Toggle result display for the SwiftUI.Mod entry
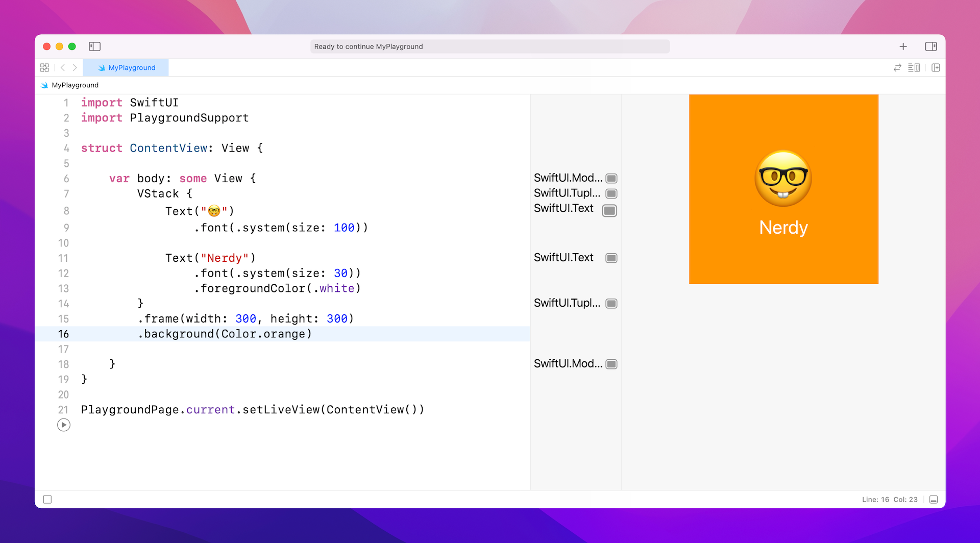Screen dimensions: 980x543 coord(612,178)
